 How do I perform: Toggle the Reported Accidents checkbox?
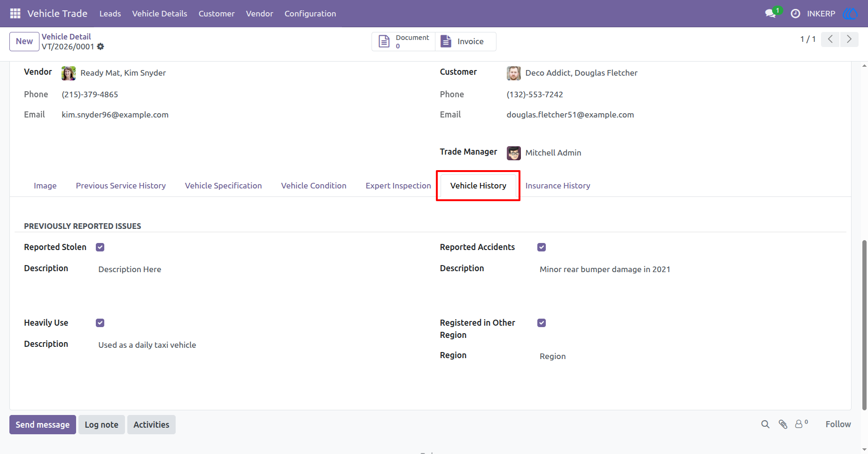point(542,247)
